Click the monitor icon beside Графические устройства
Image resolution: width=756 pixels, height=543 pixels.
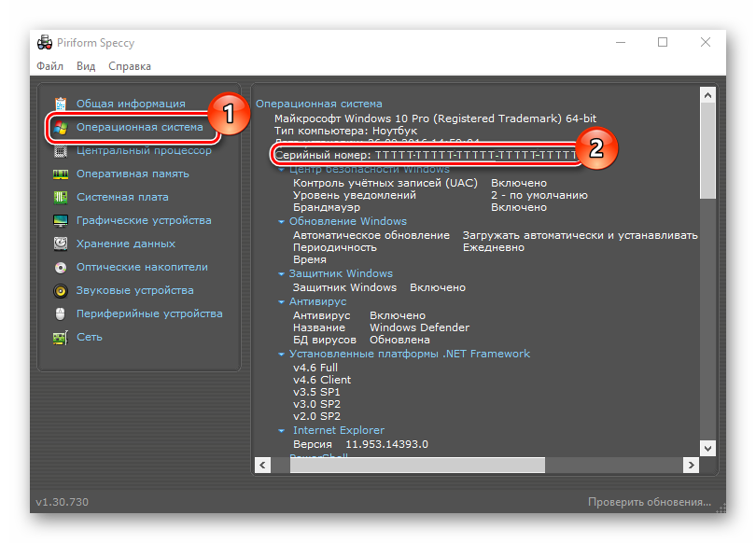pos(61,221)
